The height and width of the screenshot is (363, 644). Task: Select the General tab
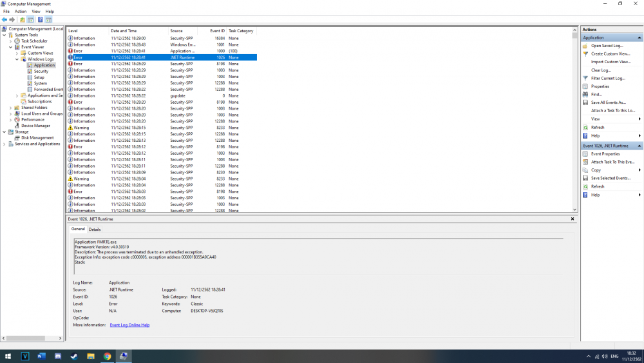tap(78, 229)
